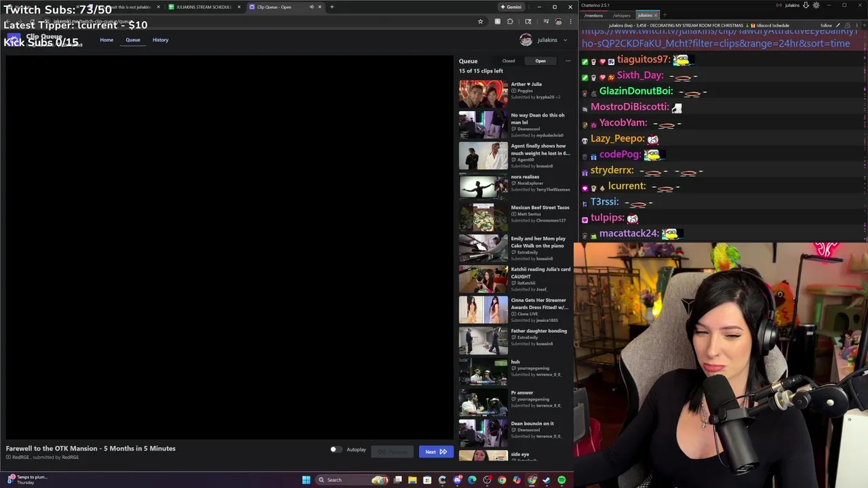Open Task View on the taskbar

(x=397, y=480)
